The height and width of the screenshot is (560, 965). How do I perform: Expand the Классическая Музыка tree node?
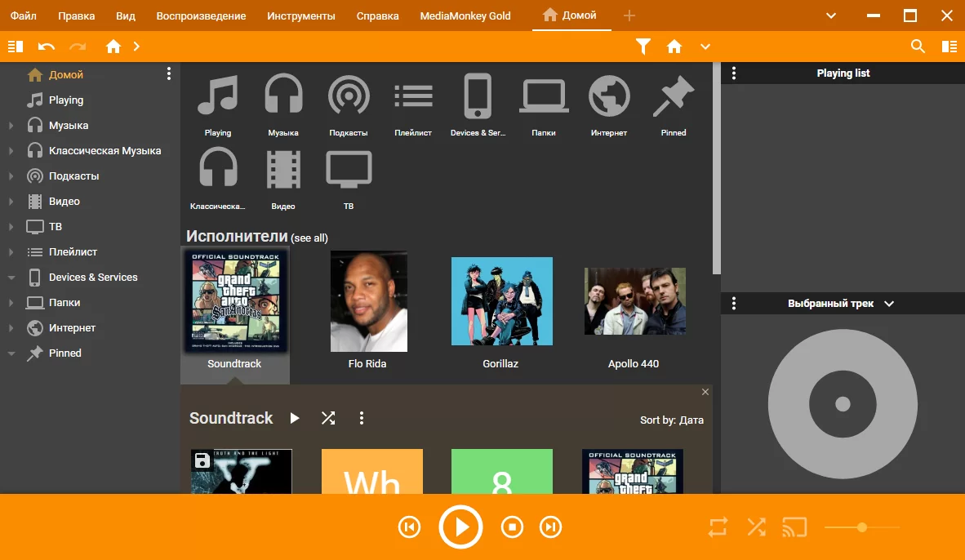(11, 150)
